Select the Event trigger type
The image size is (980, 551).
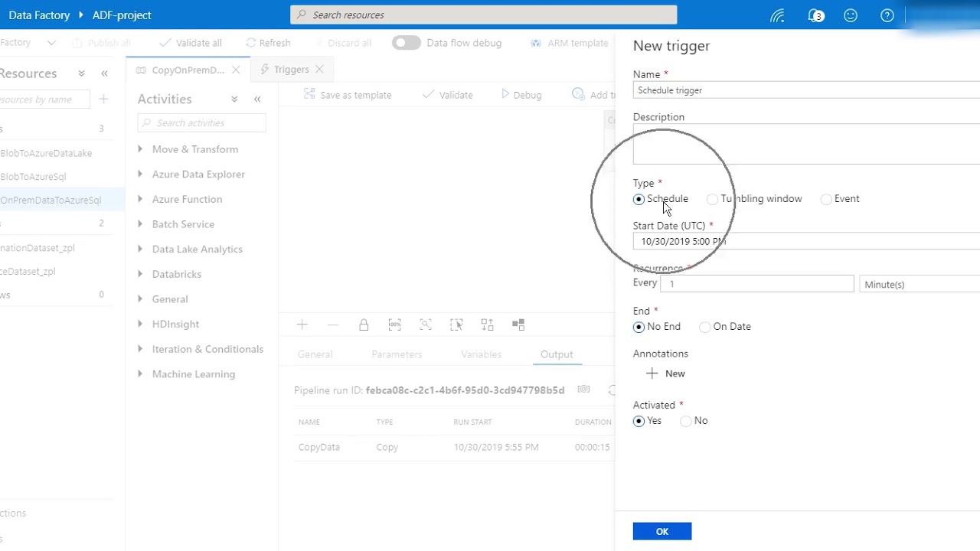point(826,199)
